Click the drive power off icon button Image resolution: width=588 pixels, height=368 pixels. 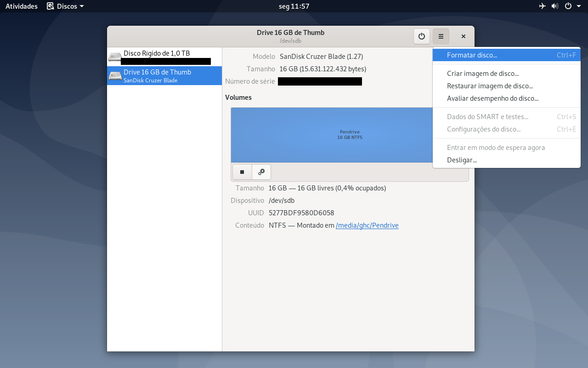[x=422, y=36]
